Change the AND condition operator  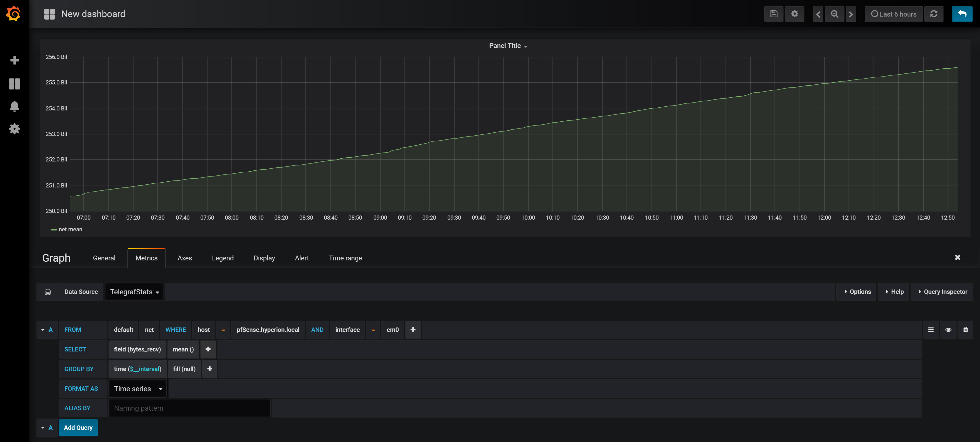(x=317, y=330)
